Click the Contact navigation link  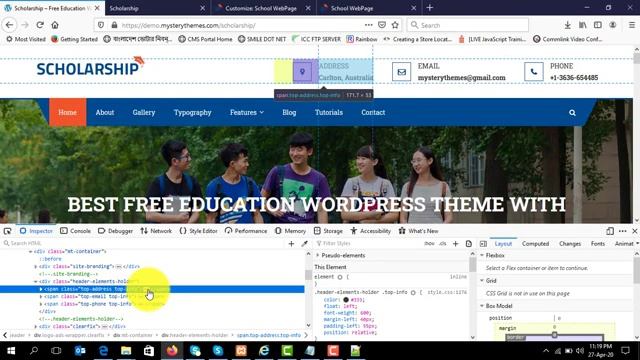point(373,113)
